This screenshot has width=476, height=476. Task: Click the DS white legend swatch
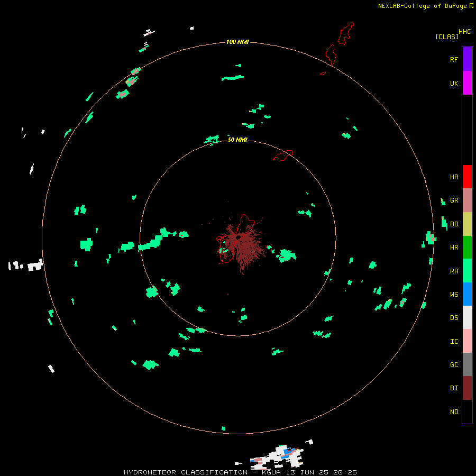pos(467,317)
